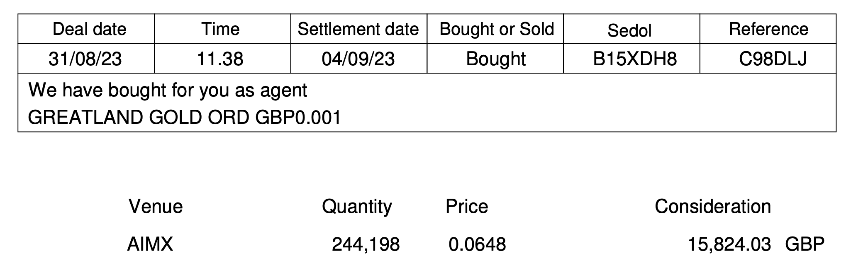The width and height of the screenshot is (868, 276).
Task: Select the deal date 31/08/23
Action: [86, 59]
